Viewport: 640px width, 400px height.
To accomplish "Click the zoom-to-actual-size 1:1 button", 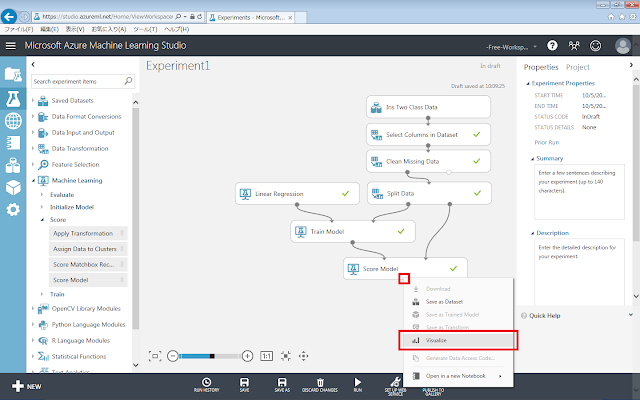I will tap(266, 355).
